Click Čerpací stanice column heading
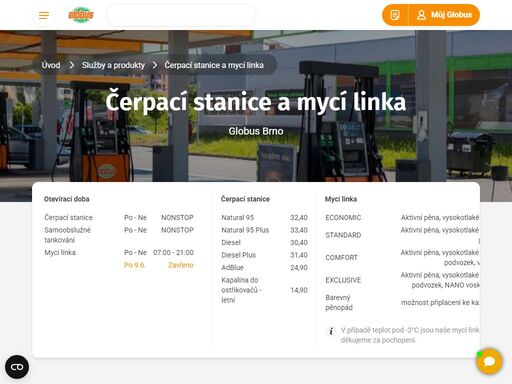 [245, 199]
